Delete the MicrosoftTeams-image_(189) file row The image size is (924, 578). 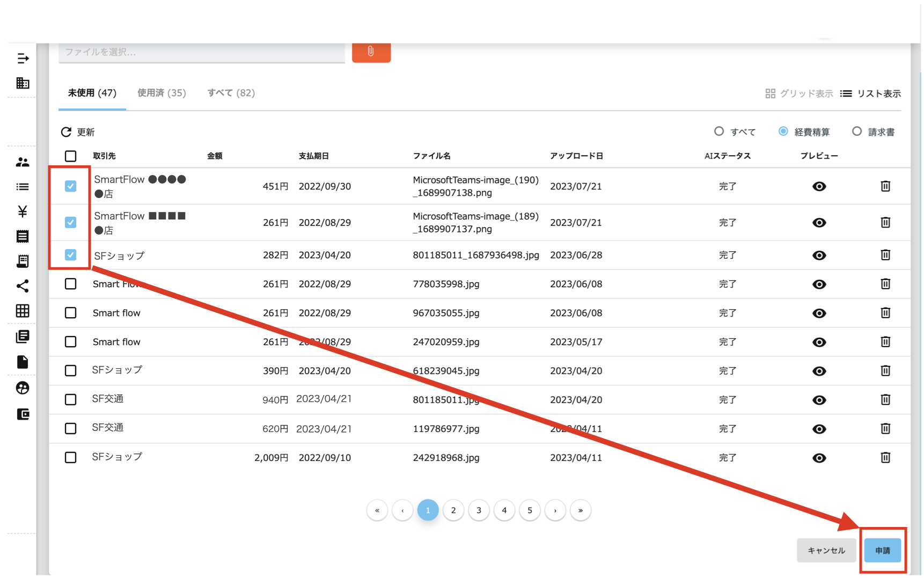pos(885,222)
